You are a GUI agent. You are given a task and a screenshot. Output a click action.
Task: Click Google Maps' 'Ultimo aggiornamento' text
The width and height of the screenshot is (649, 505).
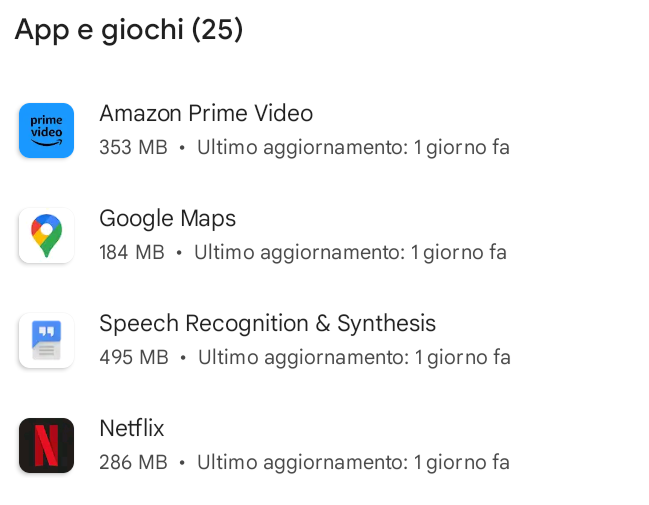coord(299,253)
